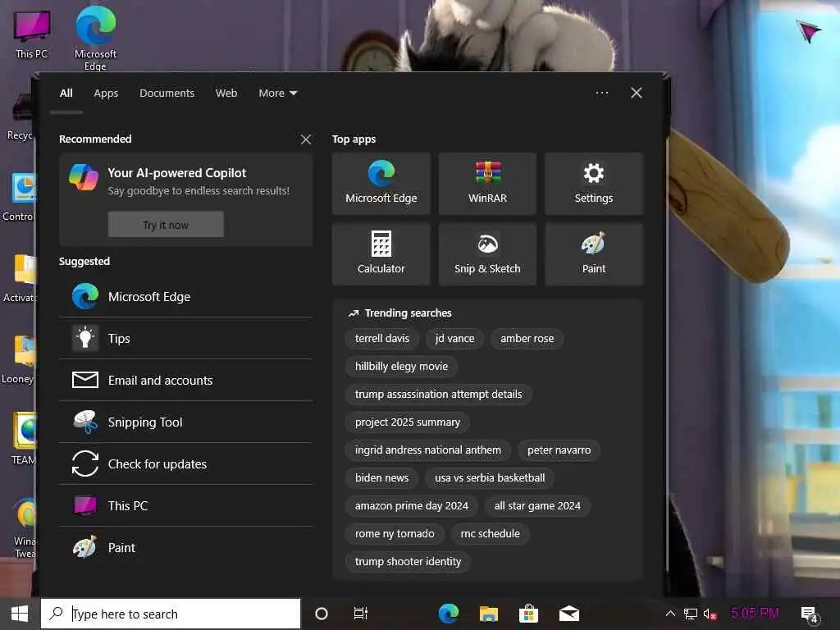Viewport: 840px width, 630px height.
Task: Search trending topic amber rose
Action: pos(527,339)
